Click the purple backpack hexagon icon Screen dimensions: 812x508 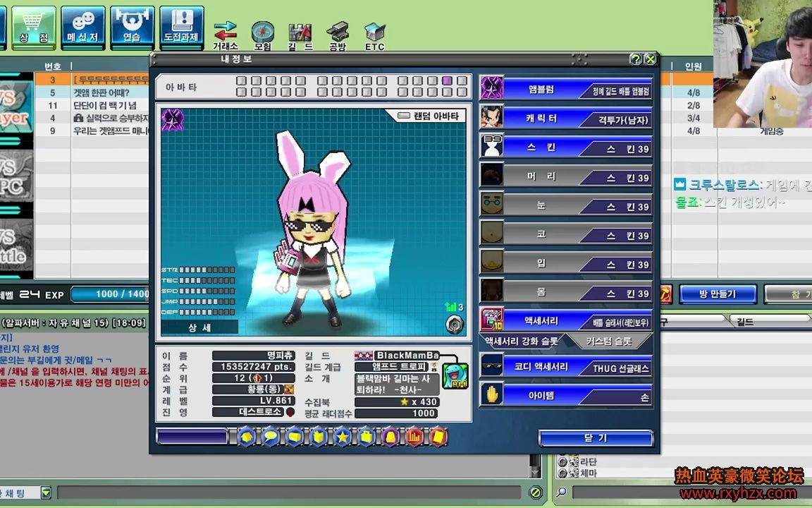390,437
